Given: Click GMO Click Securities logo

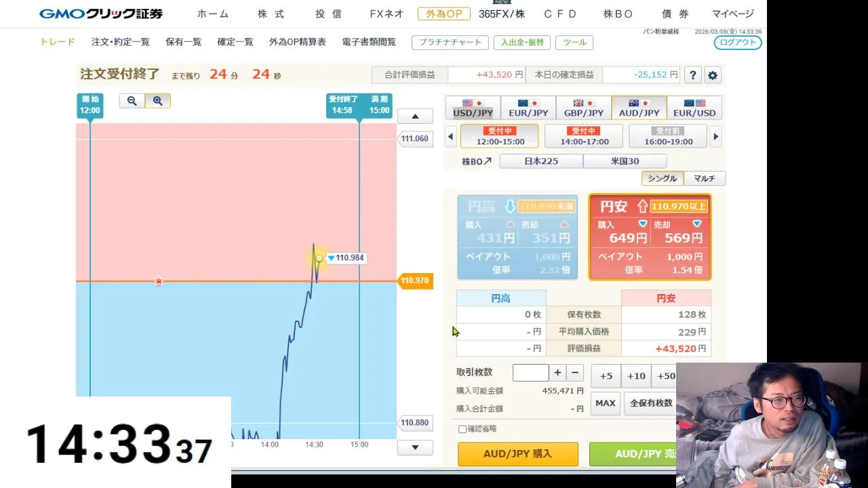Looking at the screenshot, I should click(101, 14).
